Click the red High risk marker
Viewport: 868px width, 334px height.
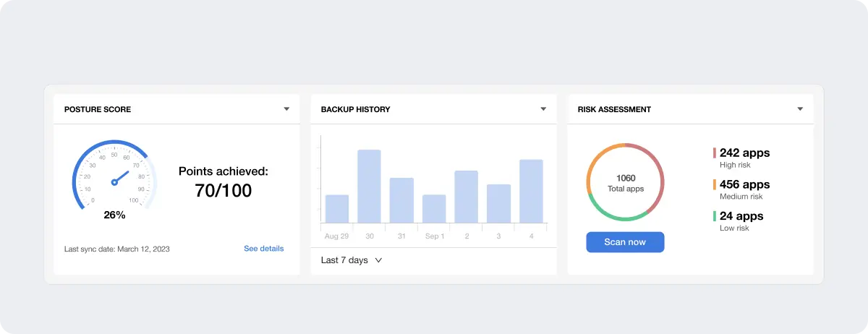715,153
